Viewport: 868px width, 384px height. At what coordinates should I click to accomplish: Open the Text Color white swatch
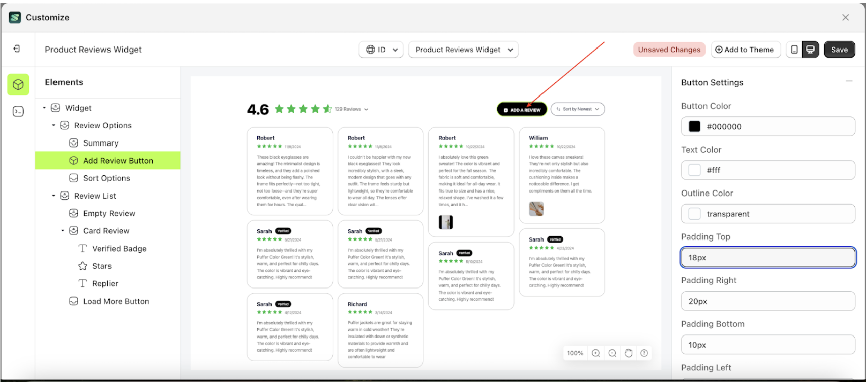(x=694, y=170)
